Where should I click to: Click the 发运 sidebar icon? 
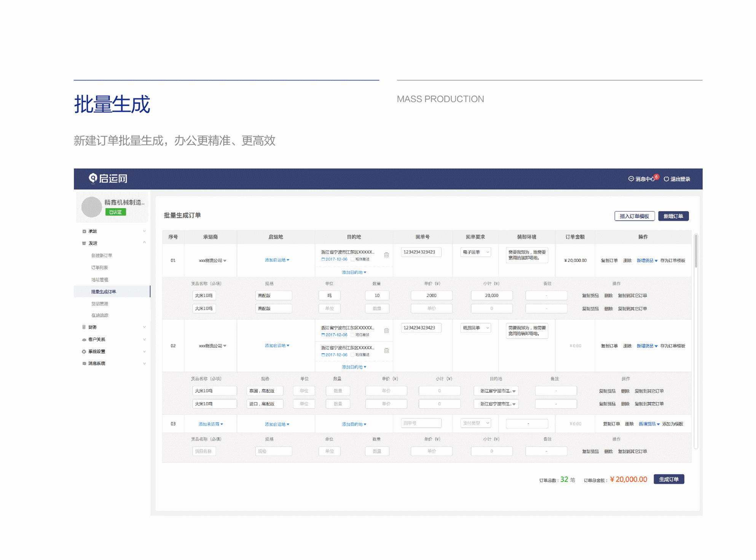point(84,243)
